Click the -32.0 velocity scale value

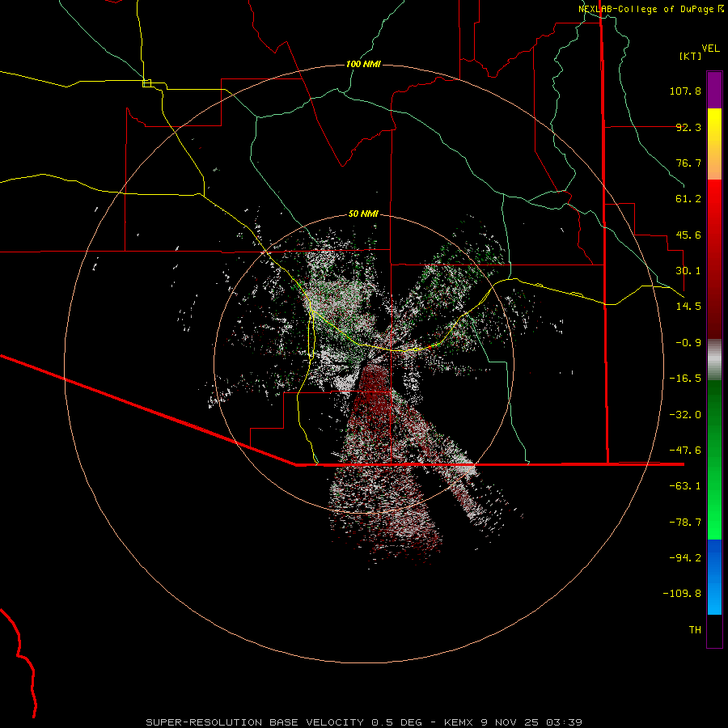[685, 415]
